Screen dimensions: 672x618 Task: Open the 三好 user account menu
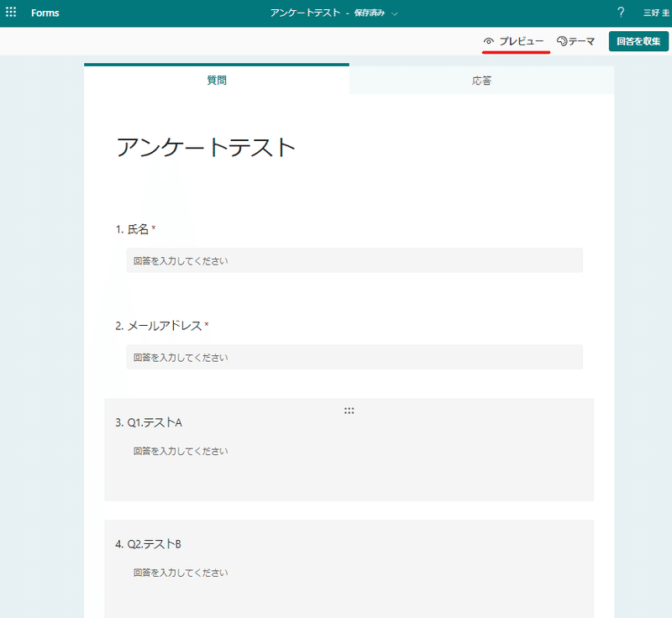tap(656, 13)
